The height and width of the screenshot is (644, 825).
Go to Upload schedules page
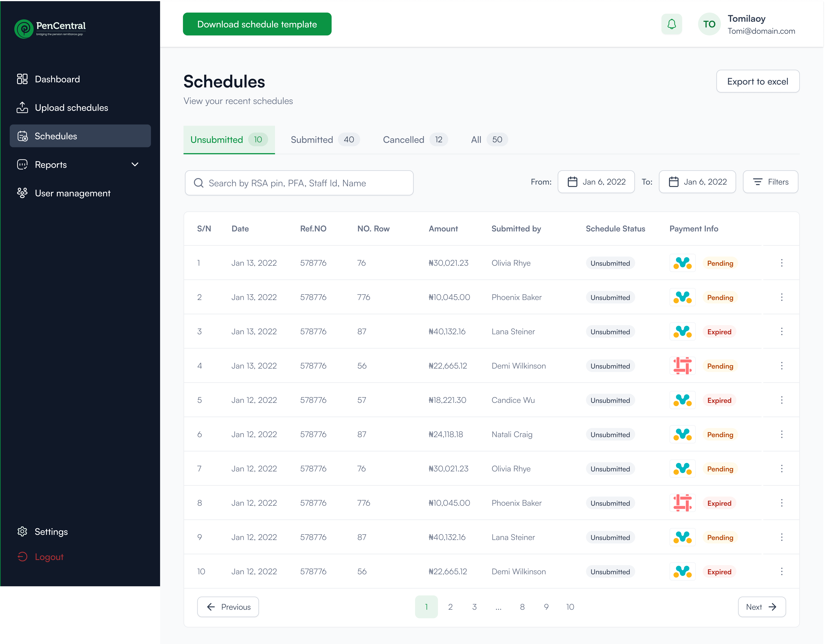pyautogui.click(x=80, y=108)
